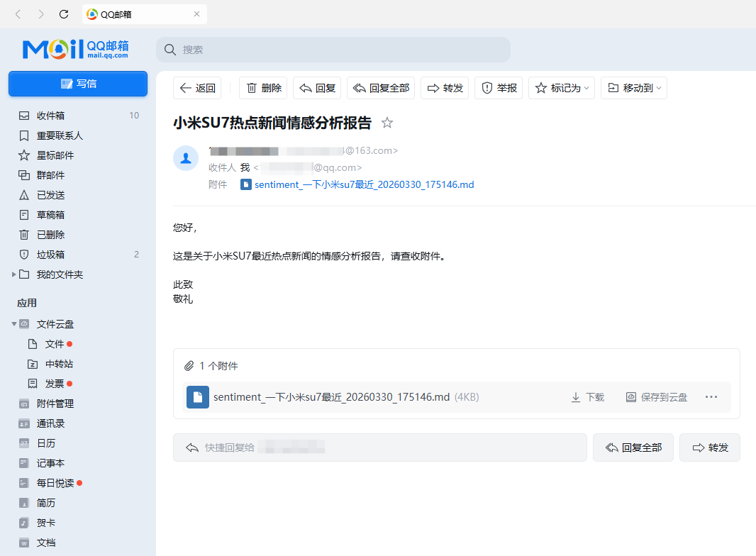Screen dimensions: 756x556
Task: Click bottom 转发 button
Action: click(710, 447)
